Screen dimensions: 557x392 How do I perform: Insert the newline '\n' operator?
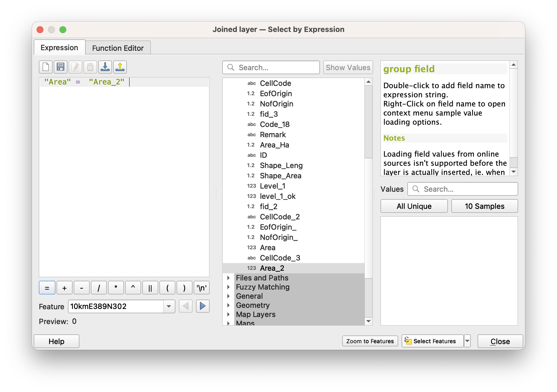coord(201,288)
